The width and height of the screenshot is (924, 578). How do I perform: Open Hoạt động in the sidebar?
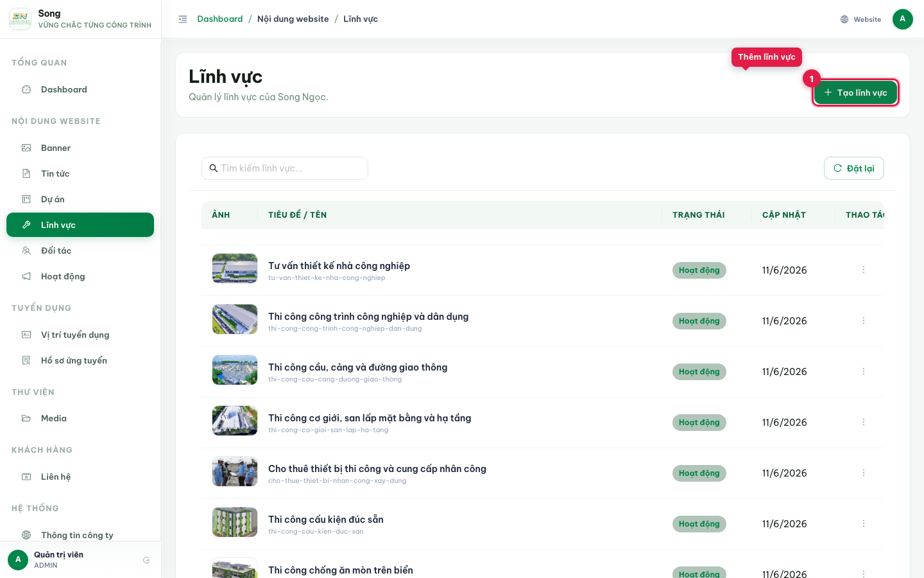[x=80, y=276]
